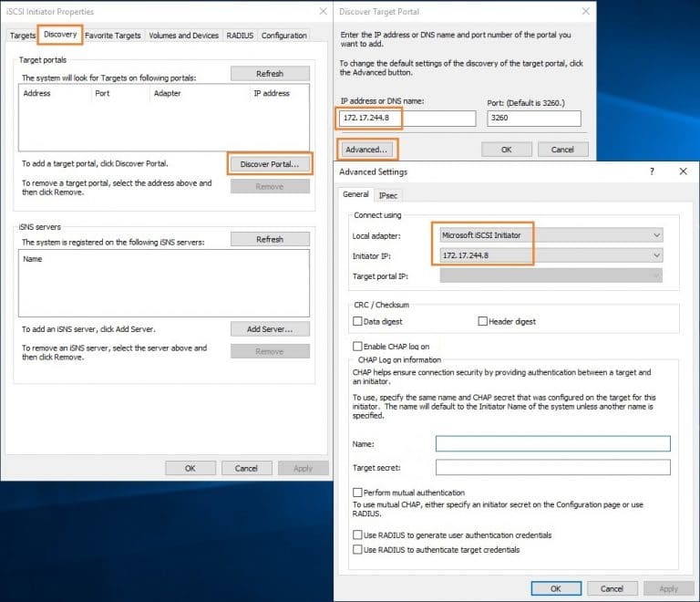700x602 pixels.
Task: Check the Header digest option
Action: point(483,322)
